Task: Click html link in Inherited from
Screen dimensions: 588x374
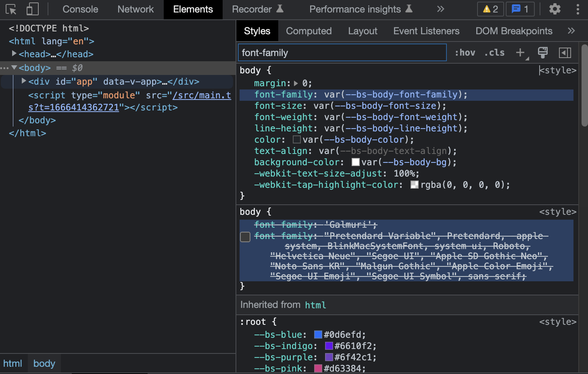Action: click(x=315, y=305)
